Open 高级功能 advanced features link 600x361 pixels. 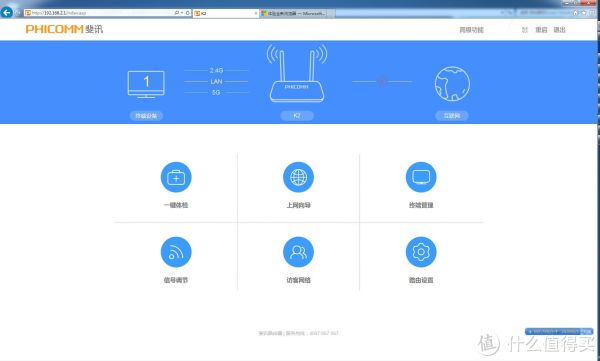pos(471,30)
